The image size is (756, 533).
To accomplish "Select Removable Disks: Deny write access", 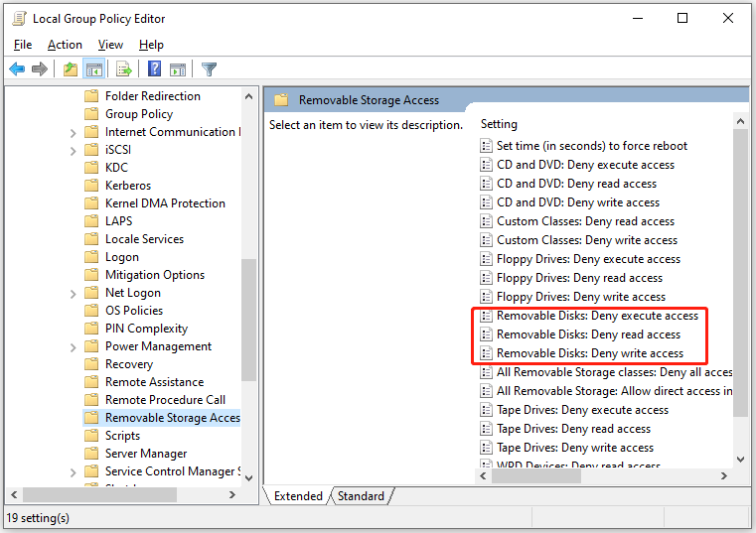I will pyautogui.click(x=590, y=352).
